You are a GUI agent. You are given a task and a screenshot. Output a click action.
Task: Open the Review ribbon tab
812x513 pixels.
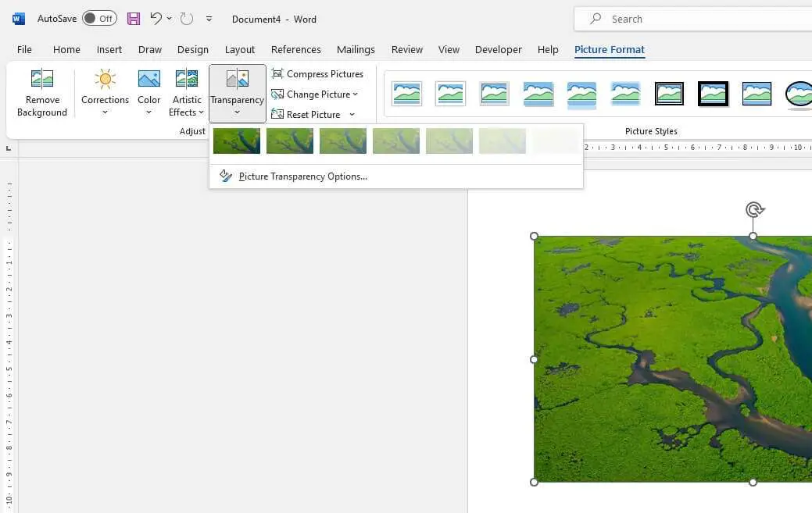click(x=406, y=49)
